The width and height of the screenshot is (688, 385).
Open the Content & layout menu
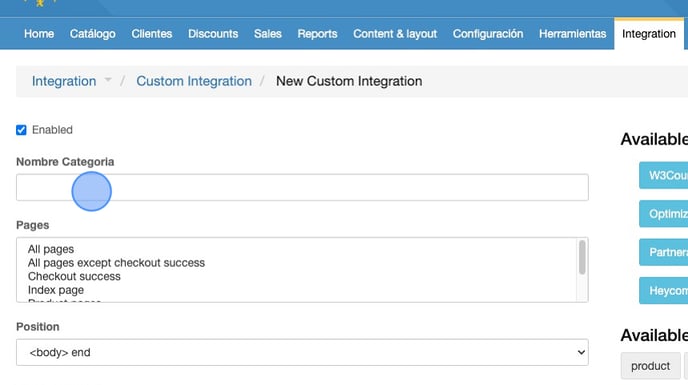pos(395,34)
